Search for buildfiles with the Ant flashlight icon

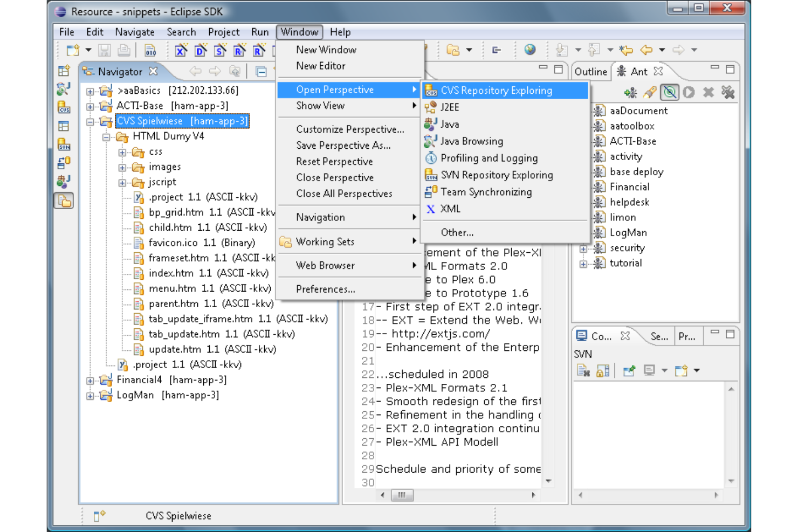tap(649, 93)
